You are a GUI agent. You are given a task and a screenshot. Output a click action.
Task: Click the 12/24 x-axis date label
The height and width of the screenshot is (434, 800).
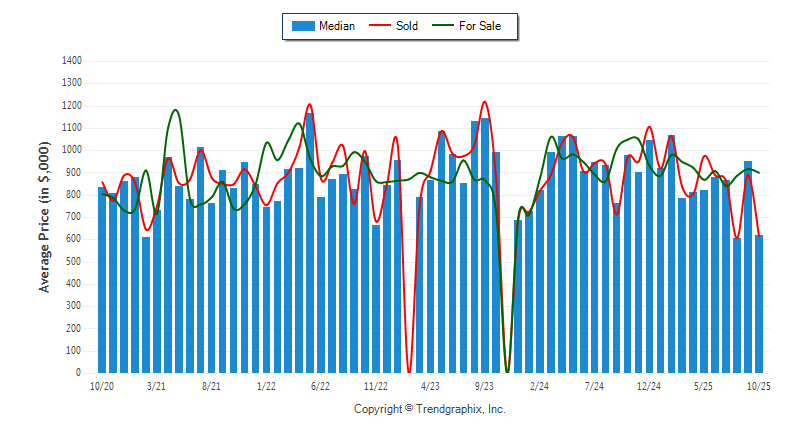coord(649,385)
